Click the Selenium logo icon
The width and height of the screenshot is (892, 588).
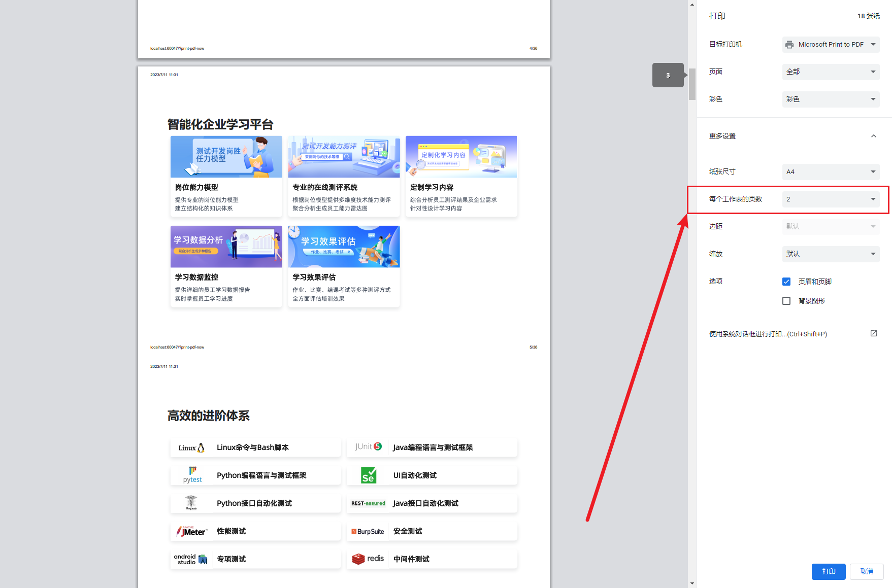[369, 475]
